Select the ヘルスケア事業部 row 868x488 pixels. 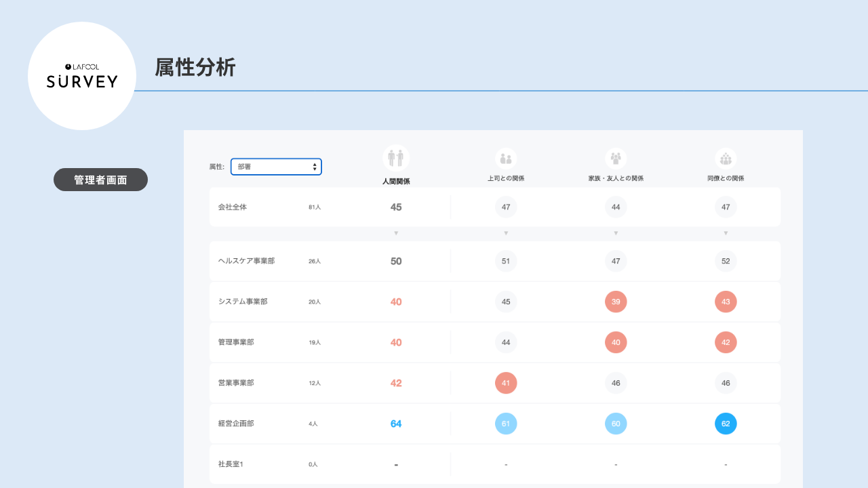[x=246, y=261]
